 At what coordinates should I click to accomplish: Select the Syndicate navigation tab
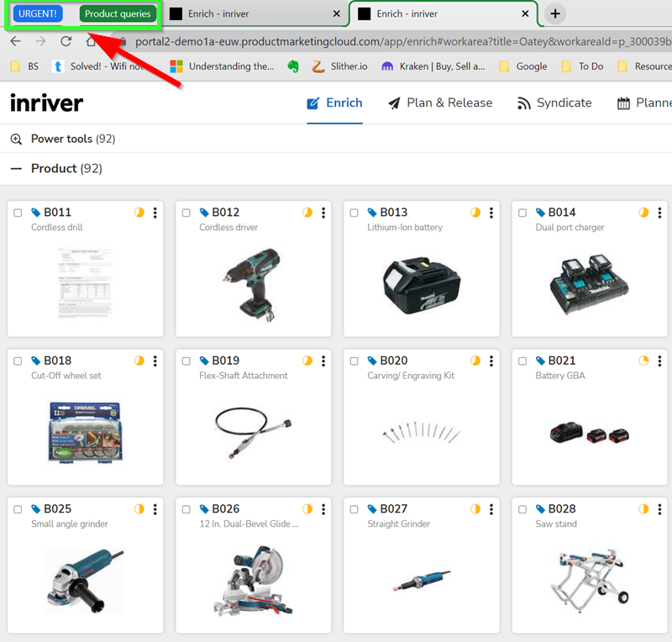(554, 103)
